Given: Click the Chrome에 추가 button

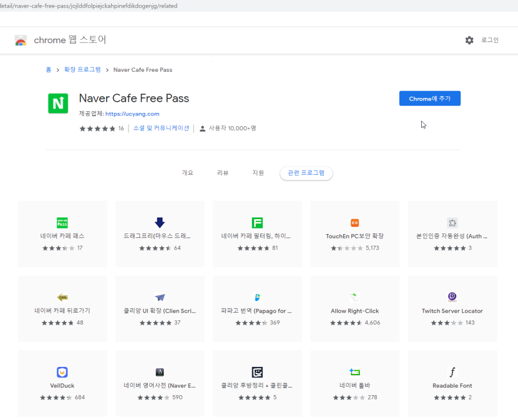Looking at the screenshot, I should pos(430,98).
